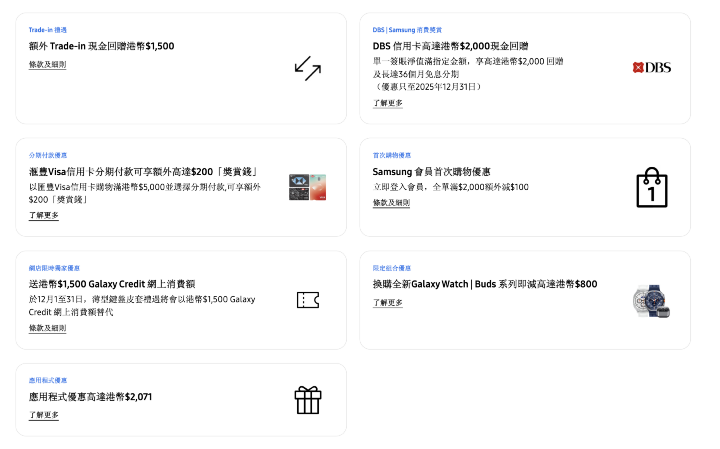Click the HSBC Visa credit cards image
Screen dimensions: 720x449
307,187
